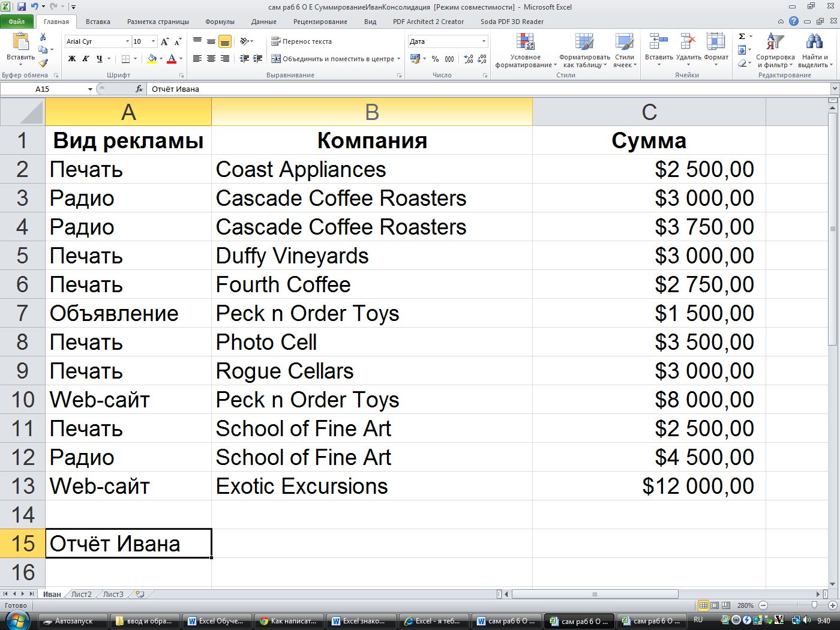Apply the 000 comma style icon
The height and width of the screenshot is (630, 840).
coord(449,59)
